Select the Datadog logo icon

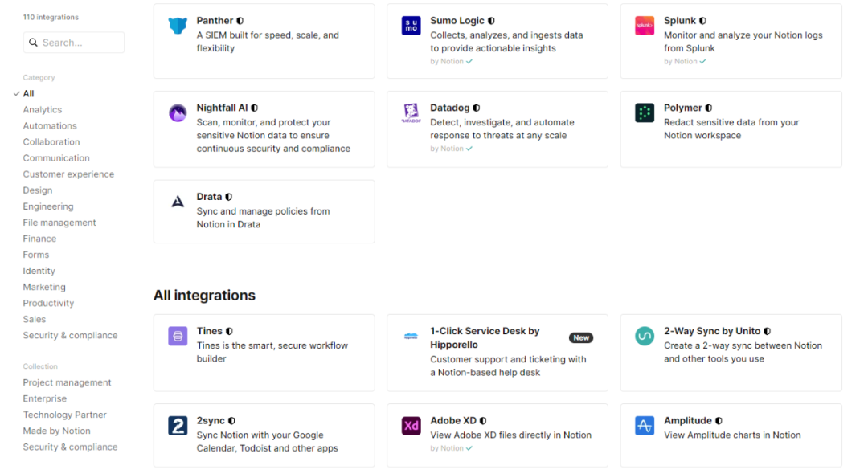click(411, 113)
